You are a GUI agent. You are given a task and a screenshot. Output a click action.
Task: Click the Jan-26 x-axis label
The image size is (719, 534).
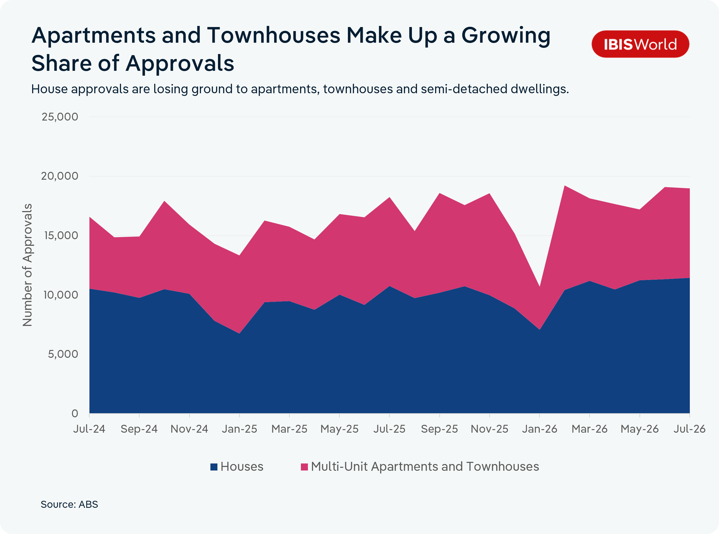(540, 429)
